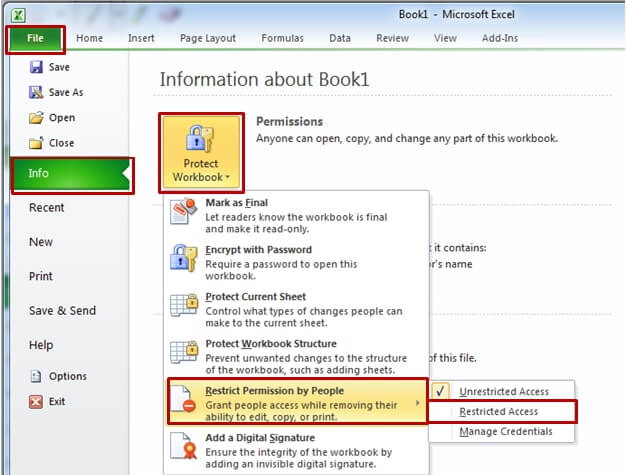The height and width of the screenshot is (475, 626).
Task: Choose Restricted Access from submenu
Action: coord(501,412)
